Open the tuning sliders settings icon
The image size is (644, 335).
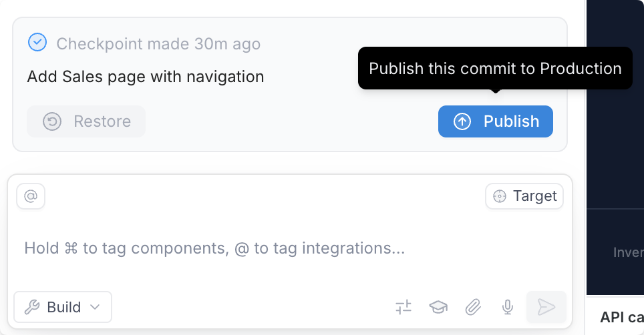click(404, 307)
